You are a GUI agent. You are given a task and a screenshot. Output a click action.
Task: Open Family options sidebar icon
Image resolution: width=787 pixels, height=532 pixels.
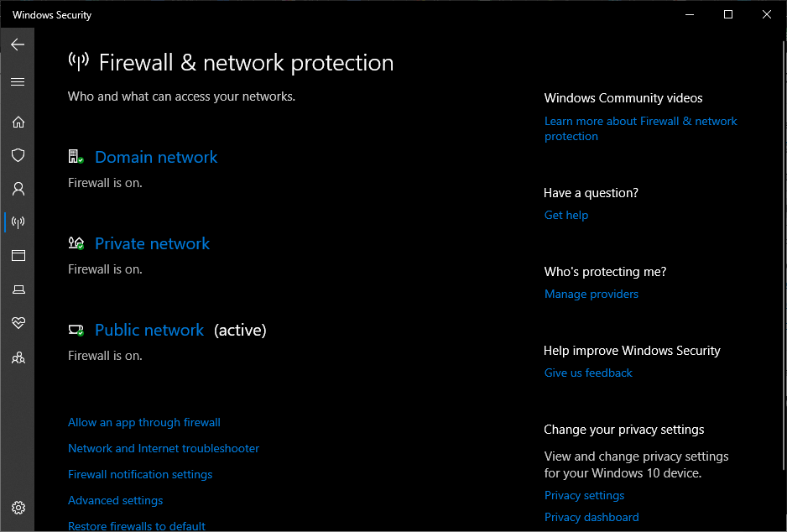click(x=18, y=357)
